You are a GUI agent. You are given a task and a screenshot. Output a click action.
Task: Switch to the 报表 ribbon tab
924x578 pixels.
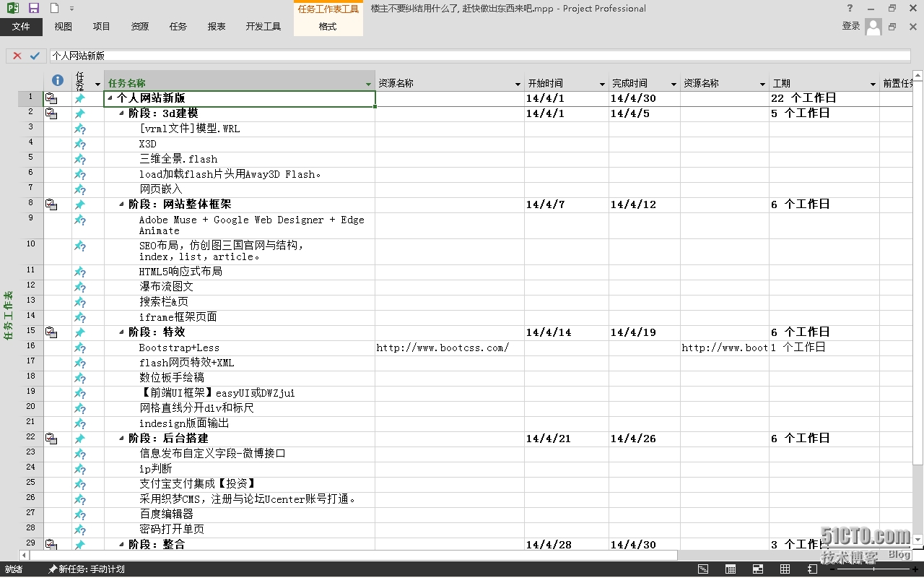[217, 27]
